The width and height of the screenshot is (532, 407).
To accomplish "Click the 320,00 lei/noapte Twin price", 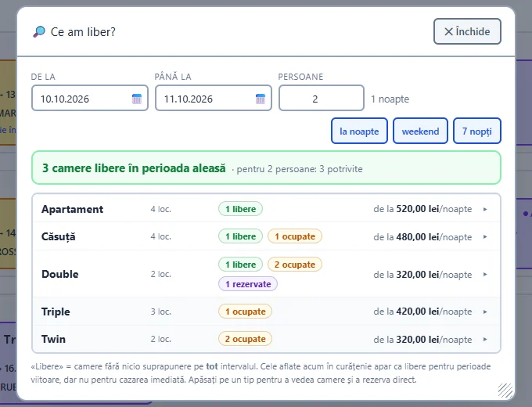I will click(x=434, y=339).
